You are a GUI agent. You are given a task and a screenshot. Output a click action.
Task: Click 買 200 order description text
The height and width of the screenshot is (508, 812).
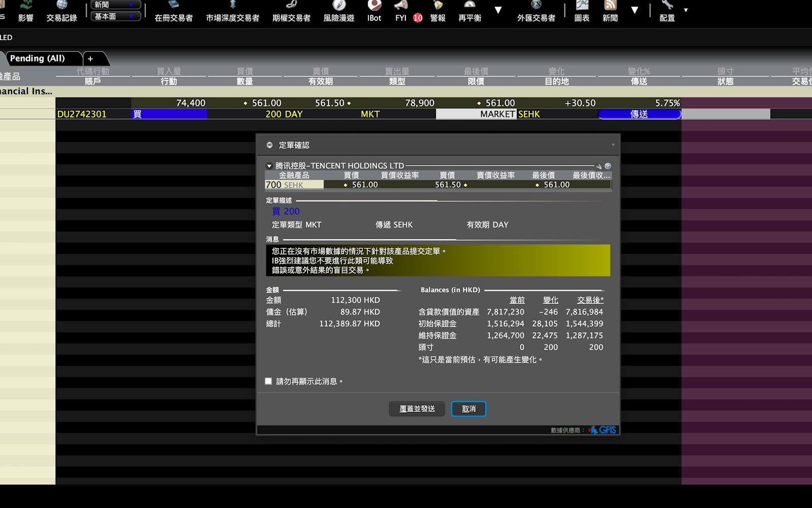286,211
